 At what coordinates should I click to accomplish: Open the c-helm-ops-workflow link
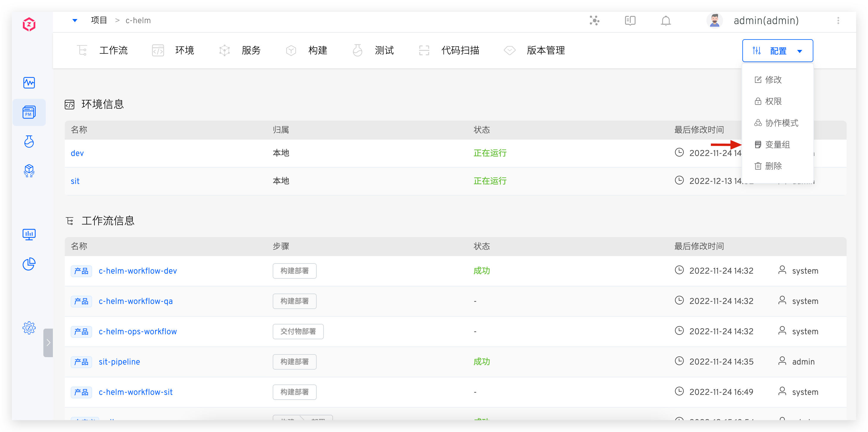point(138,332)
